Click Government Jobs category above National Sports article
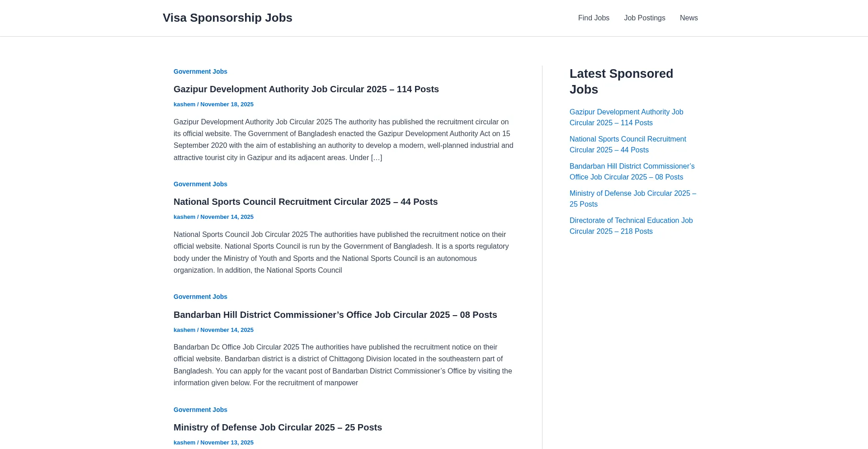 pyautogui.click(x=200, y=184)
